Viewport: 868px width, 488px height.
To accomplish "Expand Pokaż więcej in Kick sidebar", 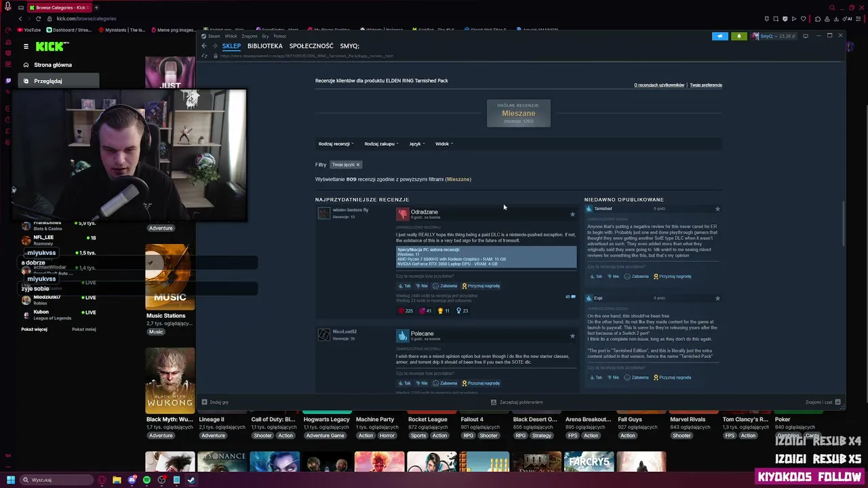I will click(x=34, y=329).
